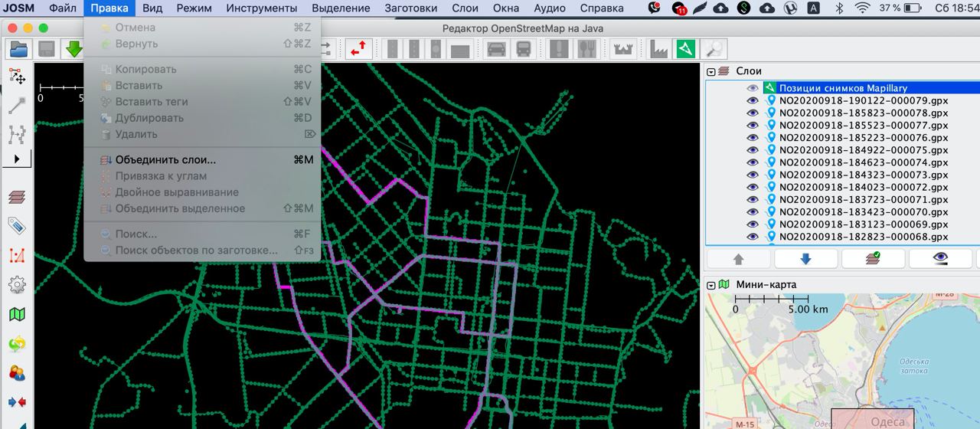Hide layer NO20200918-184323-000073.gpx via eye icon

pos(753,175)
